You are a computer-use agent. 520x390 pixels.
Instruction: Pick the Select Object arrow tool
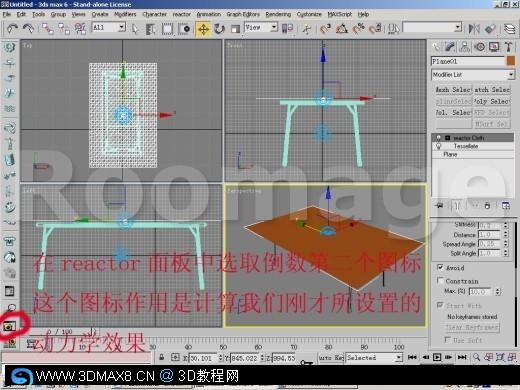(135, 29)
